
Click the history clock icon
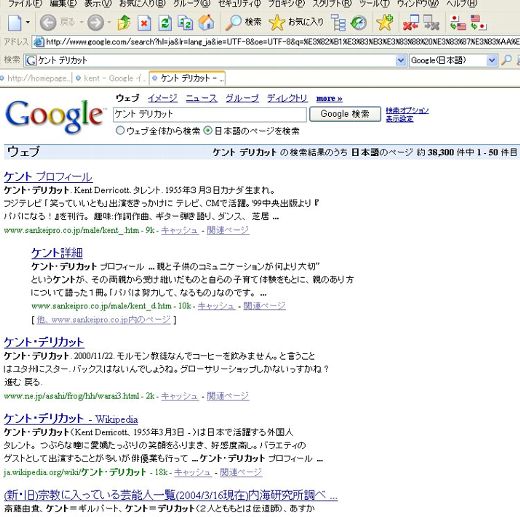pos(359,23)
